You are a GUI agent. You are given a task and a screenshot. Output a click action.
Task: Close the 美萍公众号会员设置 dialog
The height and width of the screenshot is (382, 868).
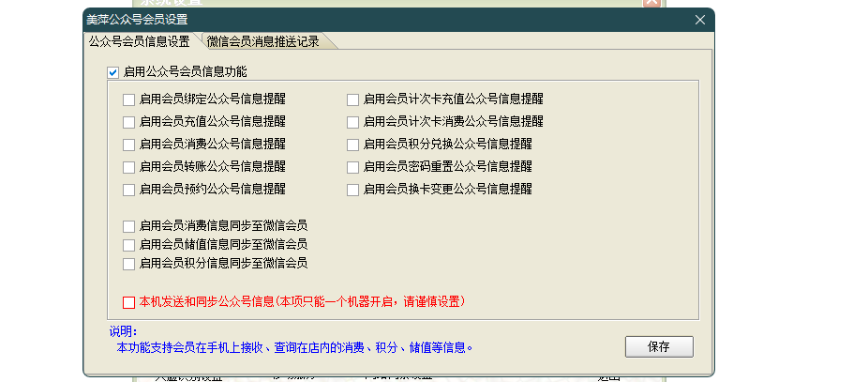click(699, 20)
